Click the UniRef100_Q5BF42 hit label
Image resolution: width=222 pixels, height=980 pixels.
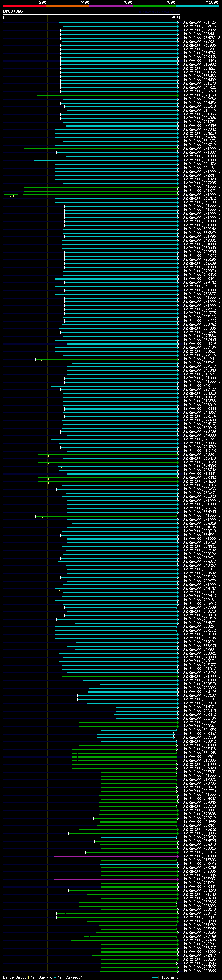[199, 913]
